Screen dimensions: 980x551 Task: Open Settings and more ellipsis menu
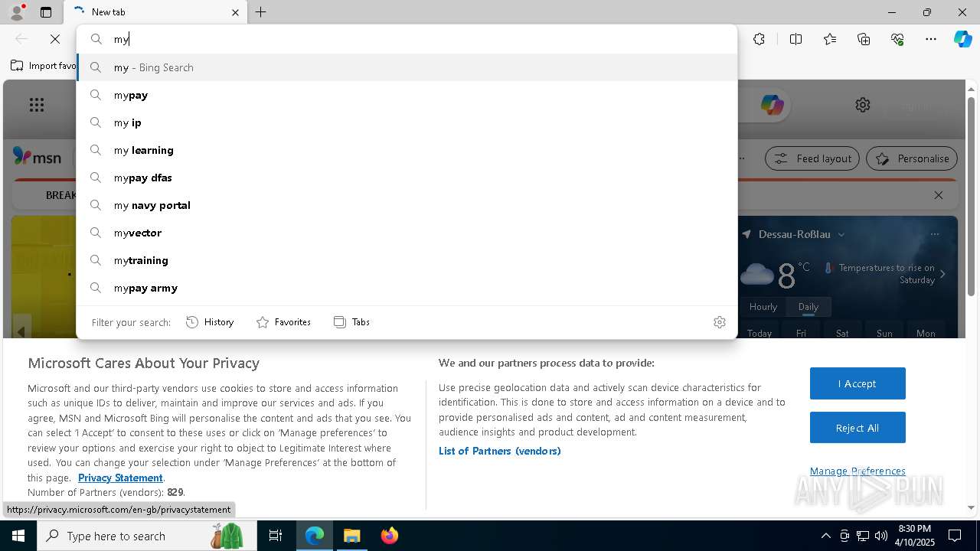pos(931,39)
